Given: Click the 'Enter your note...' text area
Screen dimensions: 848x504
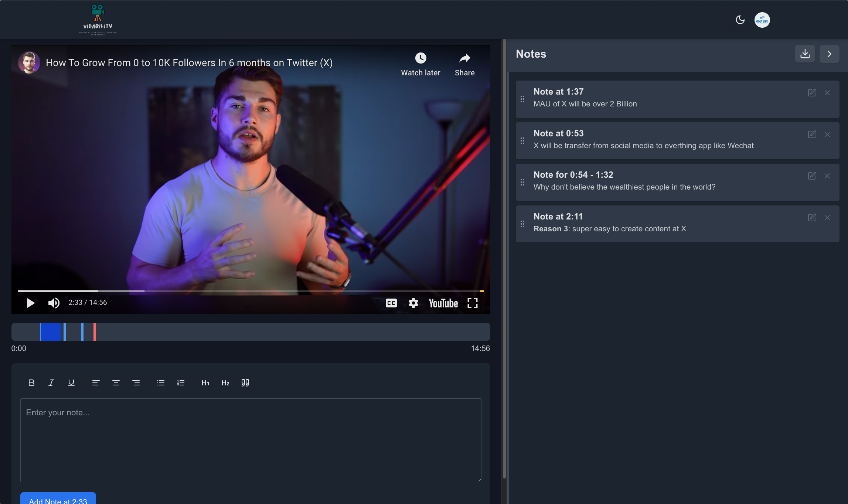Looking at the screenshot, I should (x=251, y=440).
